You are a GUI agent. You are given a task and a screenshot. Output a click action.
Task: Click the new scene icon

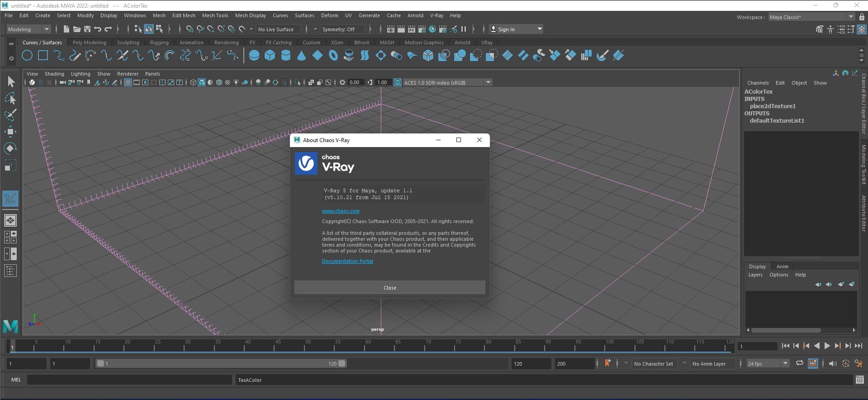click(x=66, y=29)
